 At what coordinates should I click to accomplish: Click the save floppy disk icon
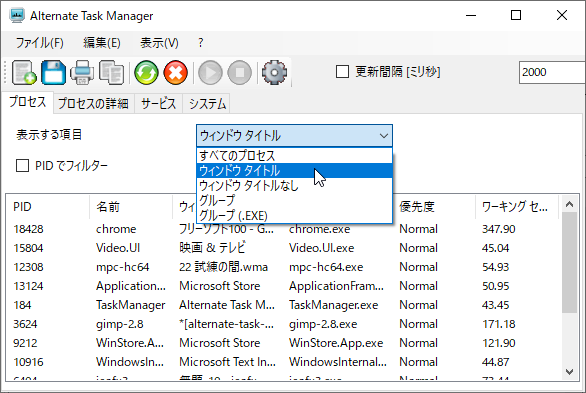53,72
